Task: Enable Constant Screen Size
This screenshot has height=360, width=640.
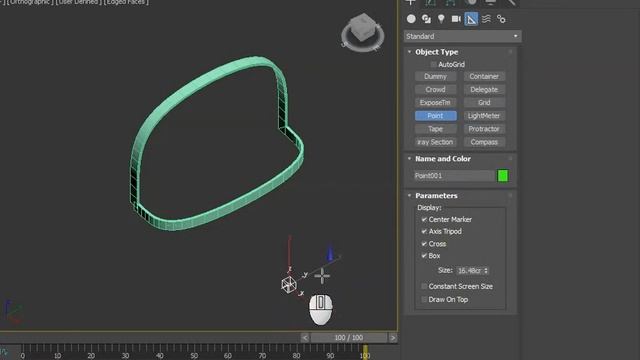Action: pyautogui.click(x=424, y=287)
